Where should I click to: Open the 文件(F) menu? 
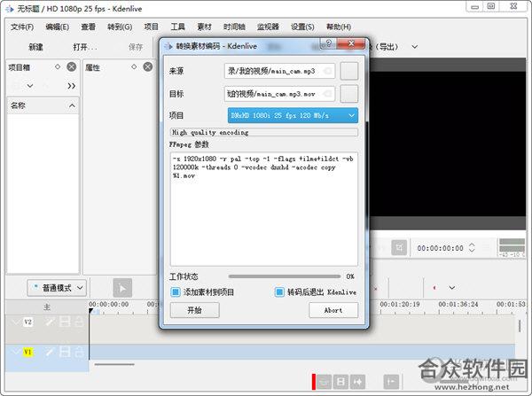tap(22, 27)
